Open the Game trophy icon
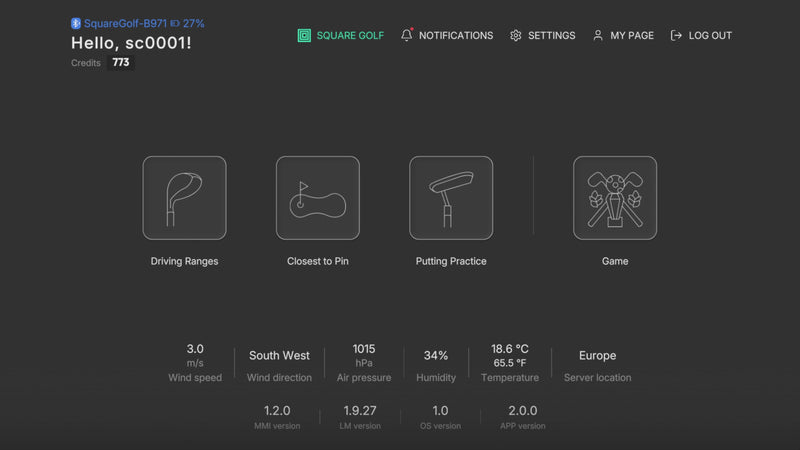This screenshot has height=450, width=800. pos(615,198)
